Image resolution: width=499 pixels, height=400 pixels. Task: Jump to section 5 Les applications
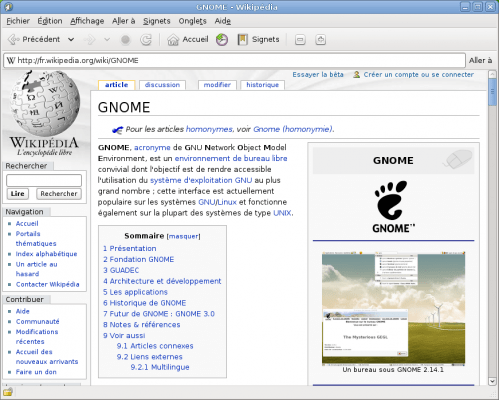pyautogui.click(x=135, y=292)
